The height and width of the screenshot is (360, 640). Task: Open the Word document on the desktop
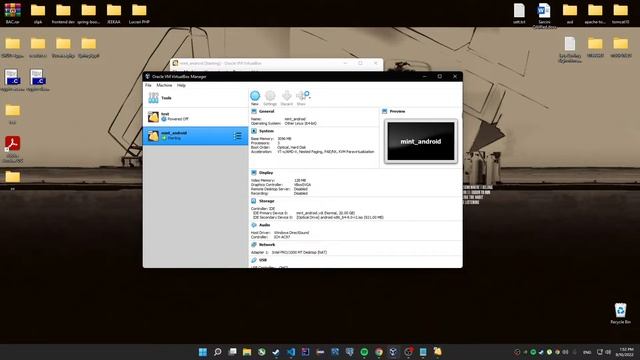544,16
